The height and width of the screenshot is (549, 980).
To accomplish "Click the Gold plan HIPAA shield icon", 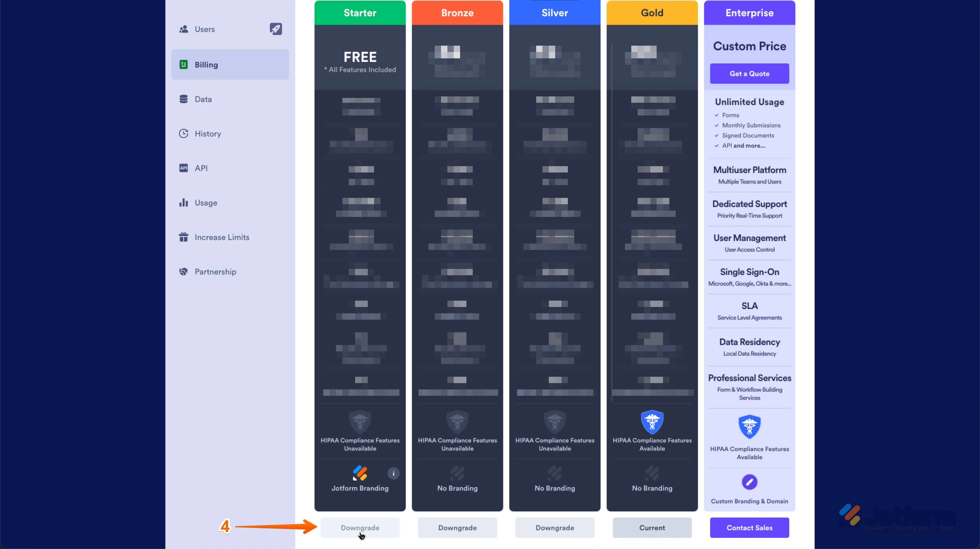I will [652, 422].
